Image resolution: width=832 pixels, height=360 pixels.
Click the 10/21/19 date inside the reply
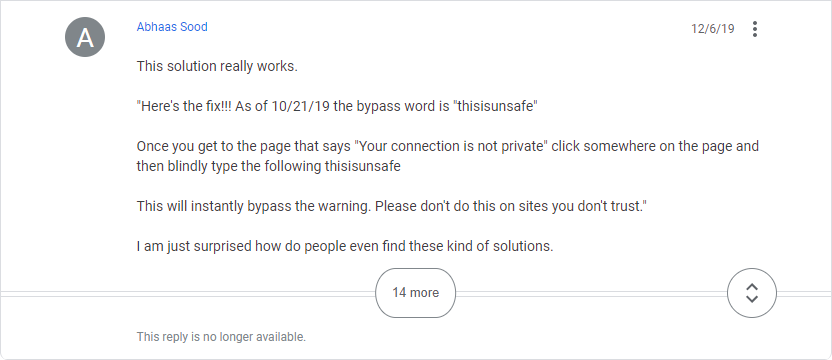point(300,107)
